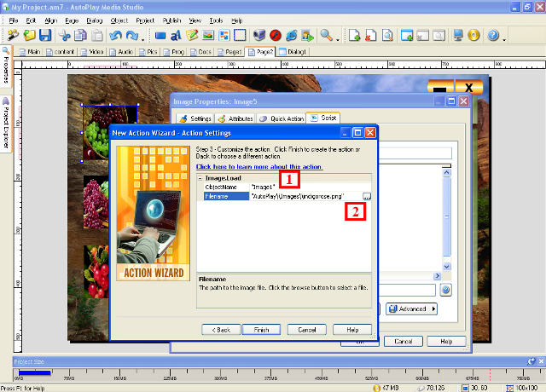
Task: Click the Help question mark toolbar icon
Action: 493,36
